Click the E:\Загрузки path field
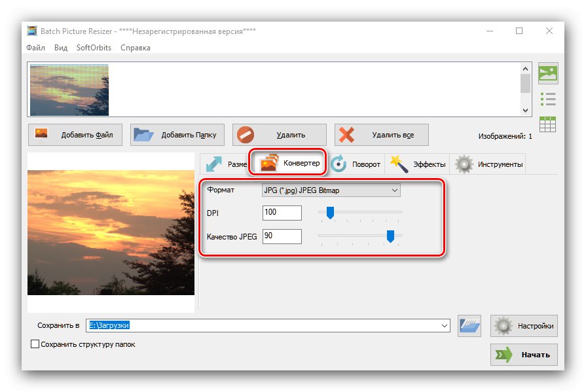Image resolution: width=586 pixels, height=392 pixels. pos(268,325)
